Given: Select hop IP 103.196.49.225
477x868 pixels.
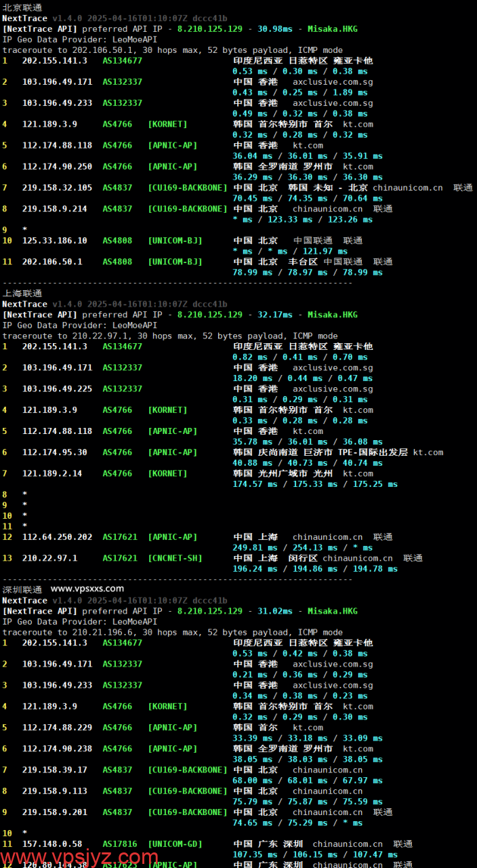Looking at the screenshot, I should click(57, 389).
